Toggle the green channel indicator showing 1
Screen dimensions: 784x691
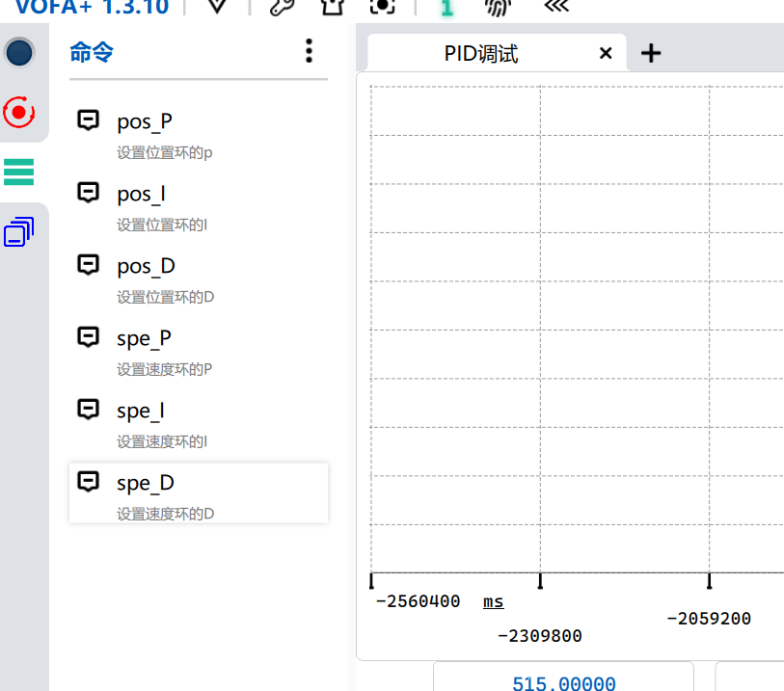[445, 8]
